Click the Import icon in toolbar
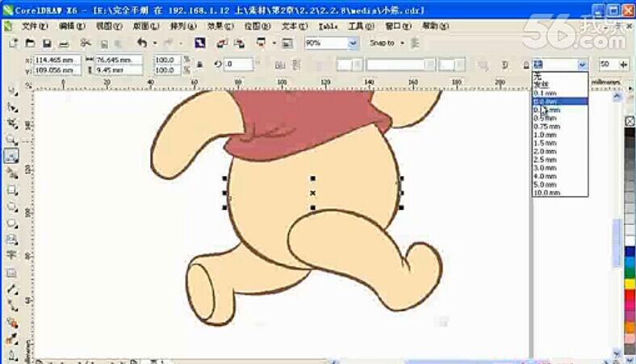 tap(222, 43)
